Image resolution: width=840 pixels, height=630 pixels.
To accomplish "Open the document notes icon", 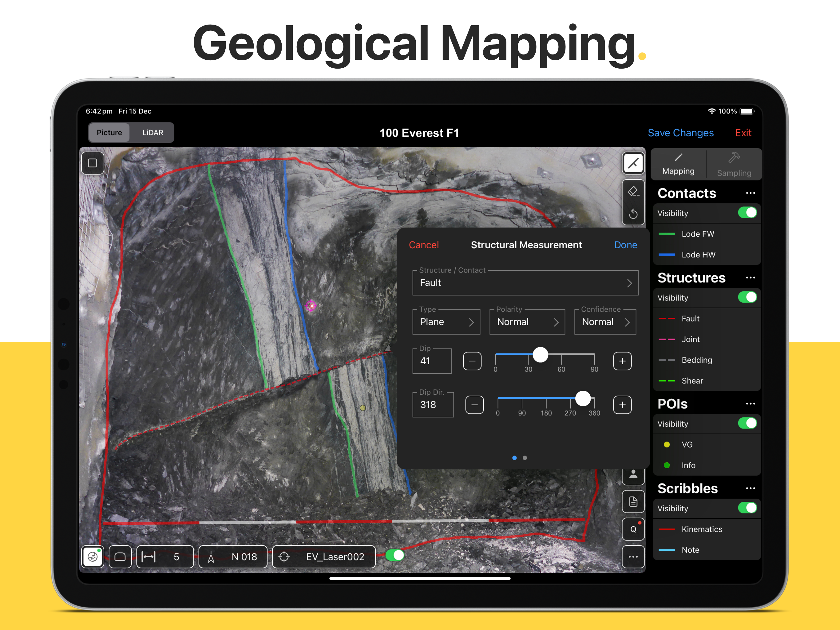I will (633, 501).
